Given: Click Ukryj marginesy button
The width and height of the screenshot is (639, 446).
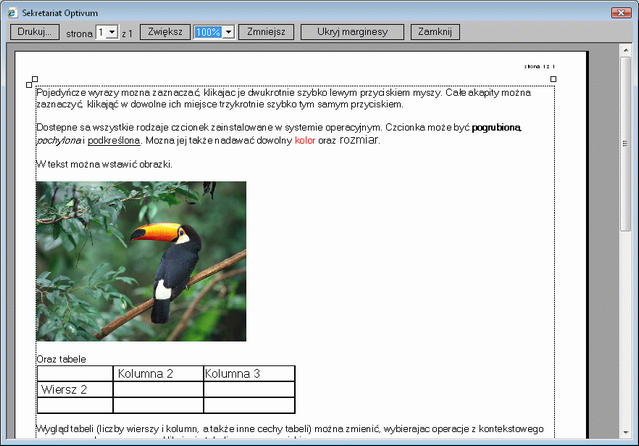Looking at the screenshot, I should (x=352, y=32).
